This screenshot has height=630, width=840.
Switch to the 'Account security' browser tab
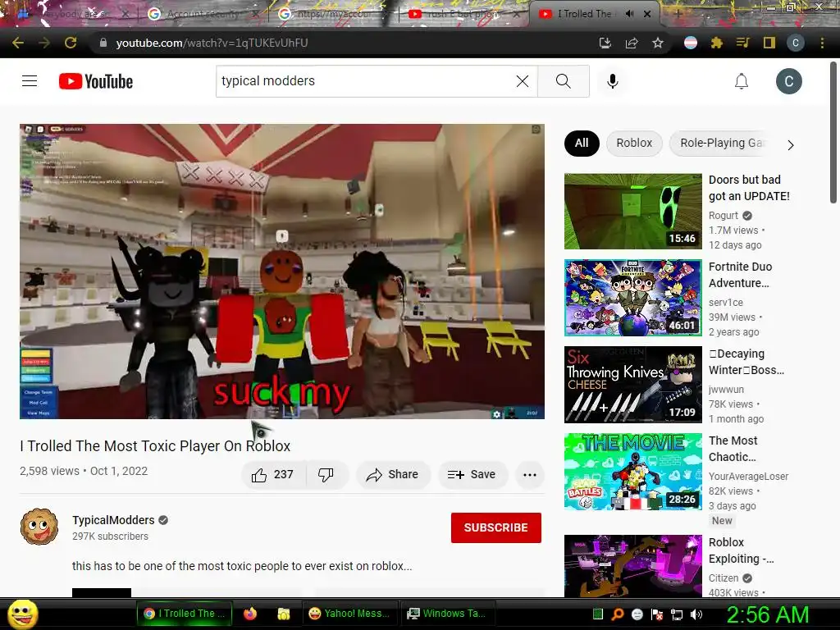tap(203, 14)
